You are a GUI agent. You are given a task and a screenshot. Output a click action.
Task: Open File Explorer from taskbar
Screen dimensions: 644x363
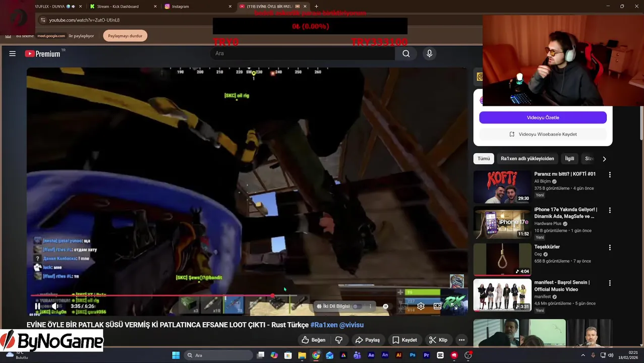click(x=302, y=355)
